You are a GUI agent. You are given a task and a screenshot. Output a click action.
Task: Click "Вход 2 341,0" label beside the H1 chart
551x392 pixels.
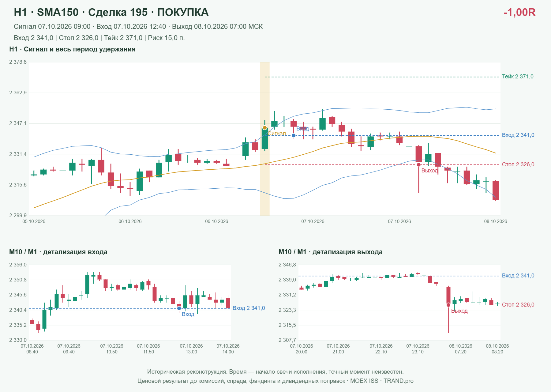click(518, 135)
